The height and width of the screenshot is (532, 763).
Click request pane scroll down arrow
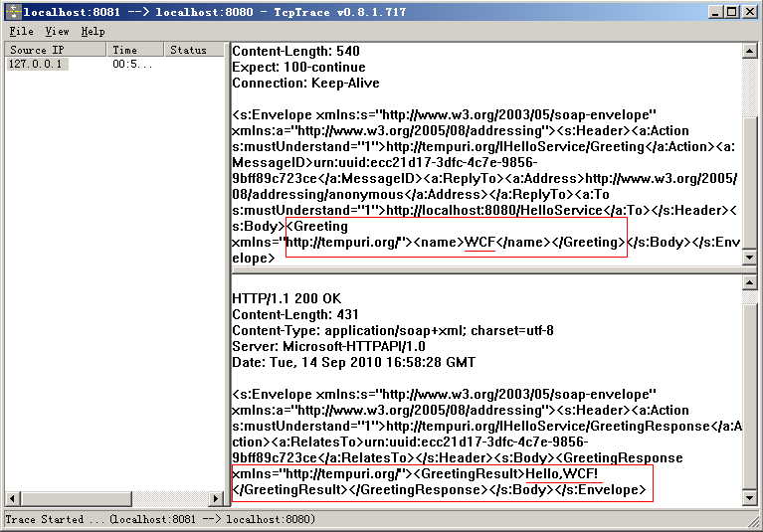pyautogui.click(x=749, y=257)
